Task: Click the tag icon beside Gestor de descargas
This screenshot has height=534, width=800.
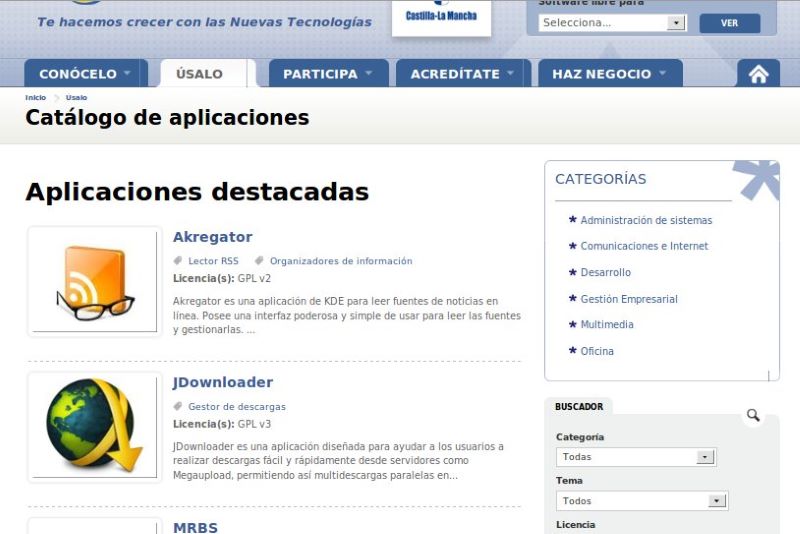Action: (x=178, y=406)
